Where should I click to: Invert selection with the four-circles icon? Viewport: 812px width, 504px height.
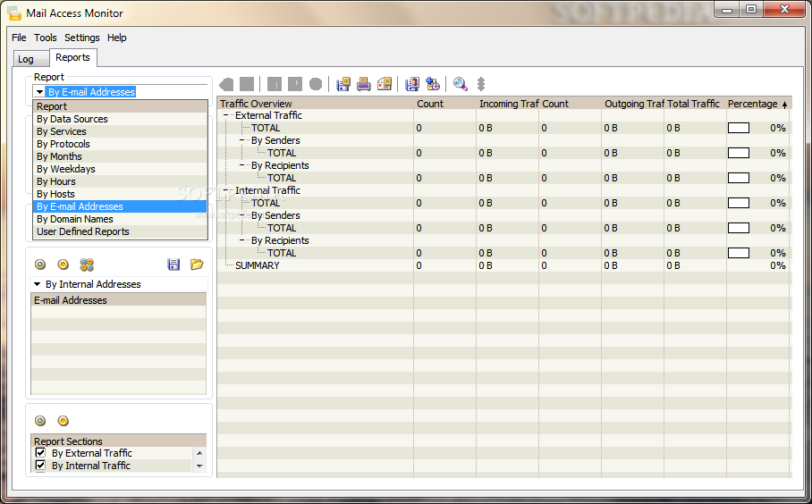87,265
